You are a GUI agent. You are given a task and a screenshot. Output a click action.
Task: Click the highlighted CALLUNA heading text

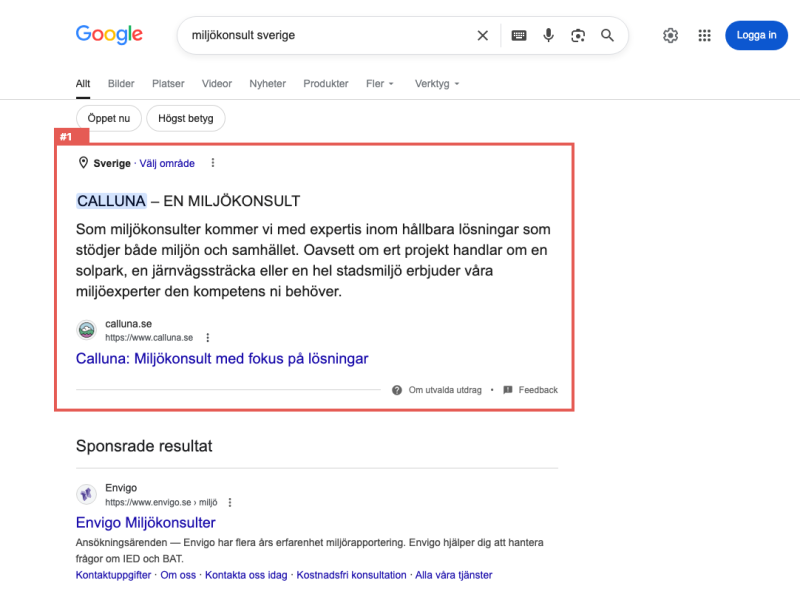(x=111, y=201)
